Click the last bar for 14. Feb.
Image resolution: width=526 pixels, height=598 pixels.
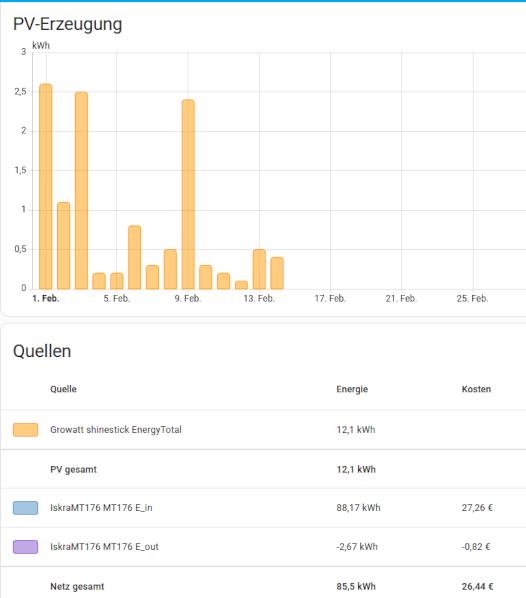pos(277,273)
